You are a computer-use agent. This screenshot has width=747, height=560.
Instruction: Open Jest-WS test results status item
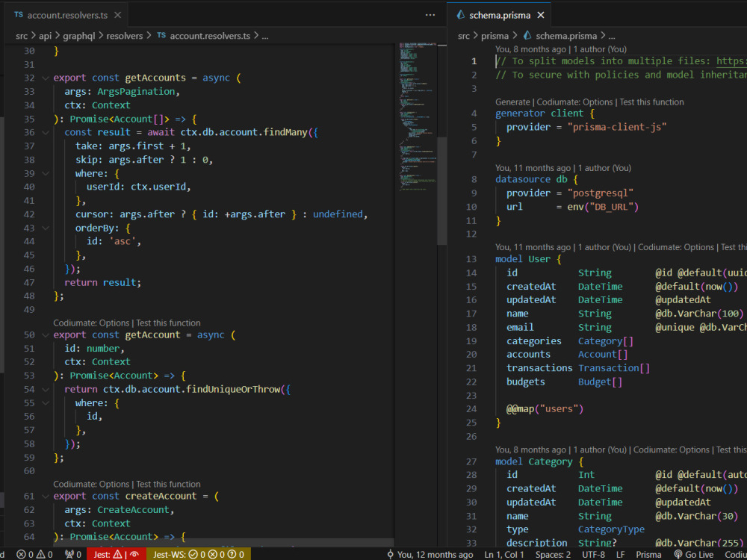(198, 554)
